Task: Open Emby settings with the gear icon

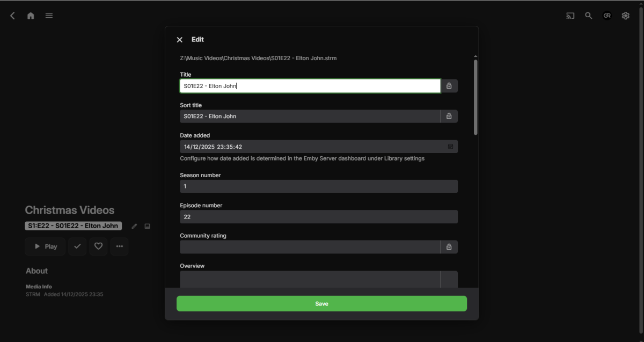Action: point(625,16)
